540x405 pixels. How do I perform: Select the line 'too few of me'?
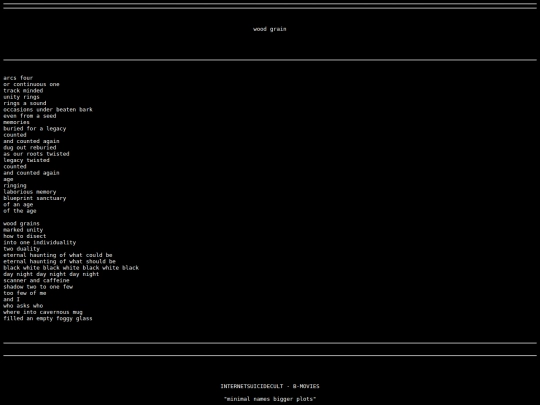(25, 293)
